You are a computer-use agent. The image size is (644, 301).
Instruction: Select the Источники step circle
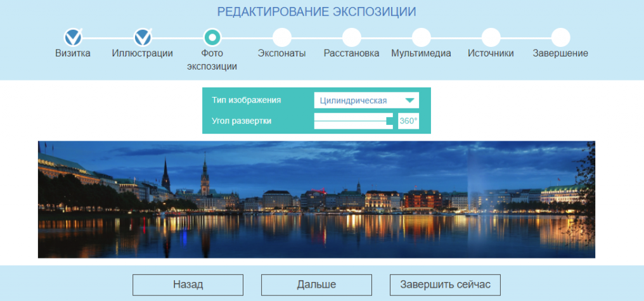coord(491,37)
